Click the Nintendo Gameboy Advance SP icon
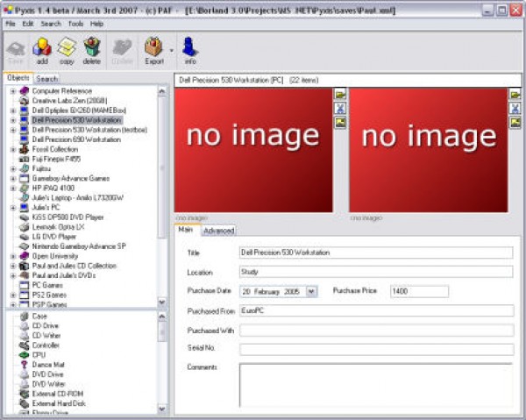526x420 pixels. (x=25, y=246)
